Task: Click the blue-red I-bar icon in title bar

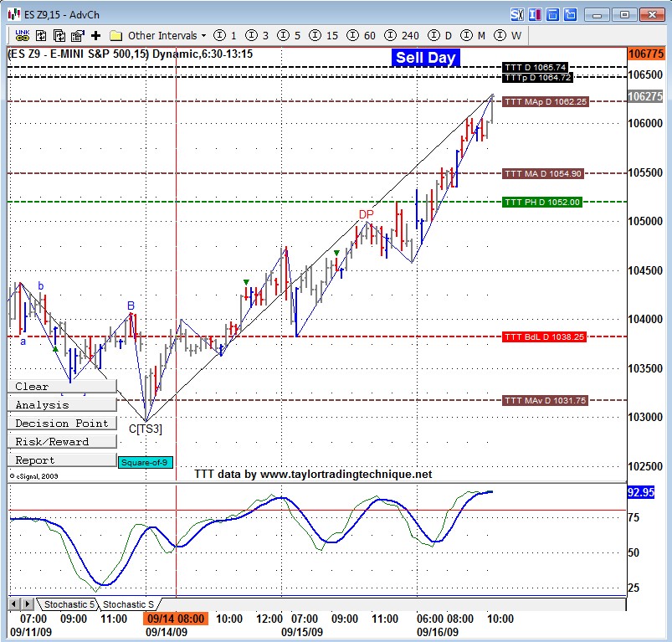Action: point(535,15)
